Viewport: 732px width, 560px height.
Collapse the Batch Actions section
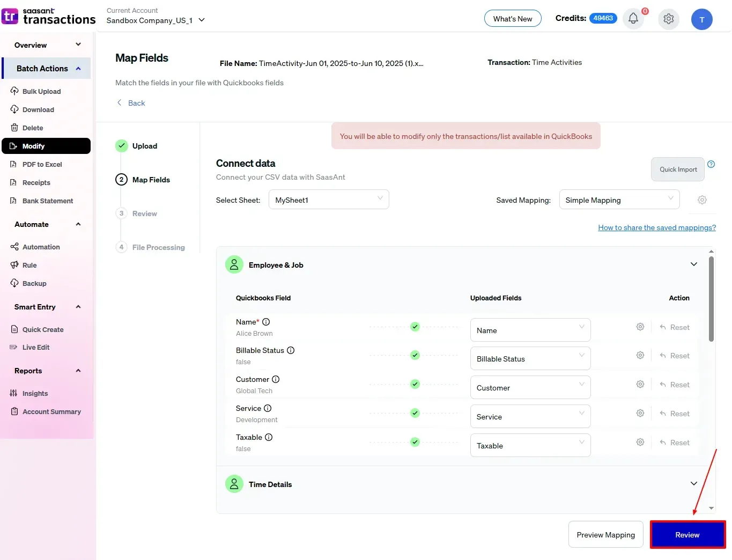pyautogui.click(x=78, y=68)
